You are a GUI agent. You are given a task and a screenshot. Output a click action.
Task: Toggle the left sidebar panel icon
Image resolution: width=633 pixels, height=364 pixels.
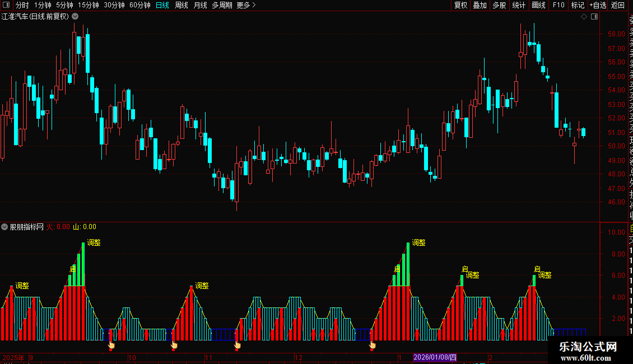[x=6, y=5]
